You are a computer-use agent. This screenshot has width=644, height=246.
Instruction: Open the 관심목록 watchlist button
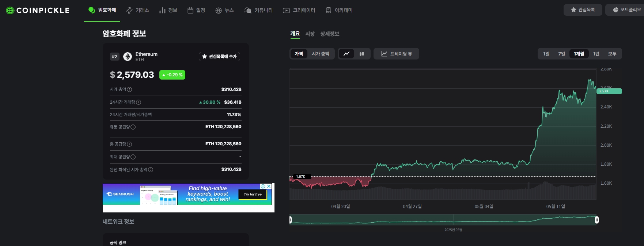tap(583, 10)
